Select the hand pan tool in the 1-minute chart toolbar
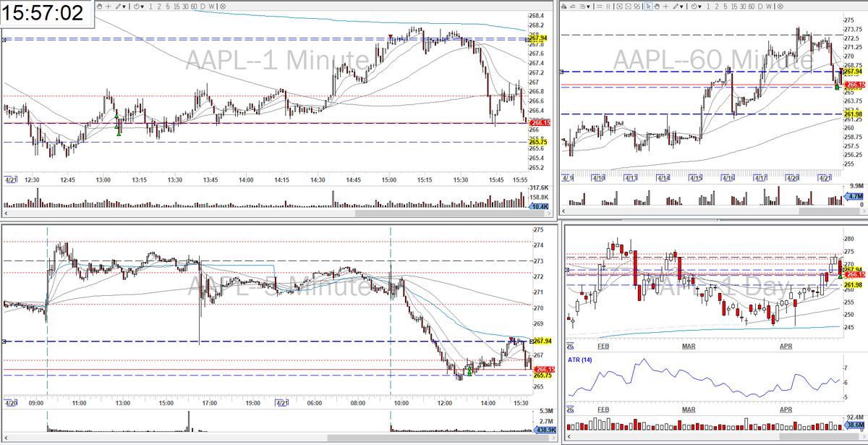Screen dimensions: 868x445 pos(99,6)
